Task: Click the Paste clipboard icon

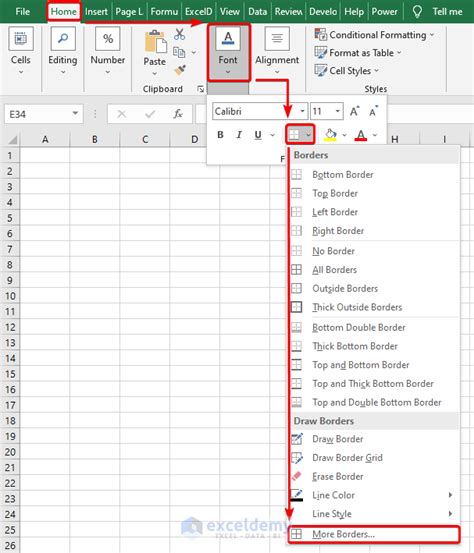Action: click(155, 42)
